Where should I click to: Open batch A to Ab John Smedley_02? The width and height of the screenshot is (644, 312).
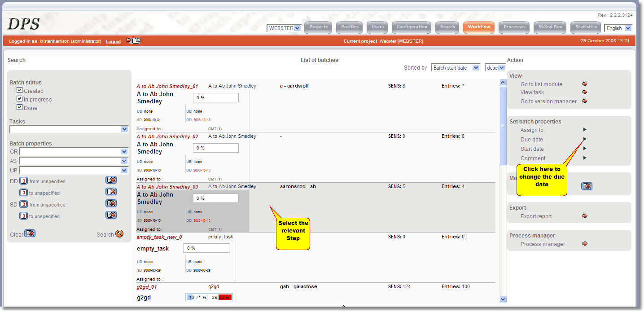[x=167, y=136]
